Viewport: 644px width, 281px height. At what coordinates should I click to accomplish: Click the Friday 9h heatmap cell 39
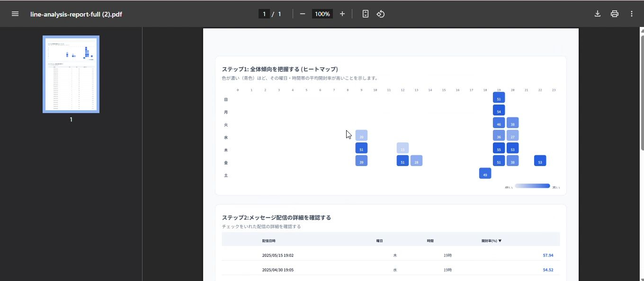pyautogui.click(x=361, y=161)
